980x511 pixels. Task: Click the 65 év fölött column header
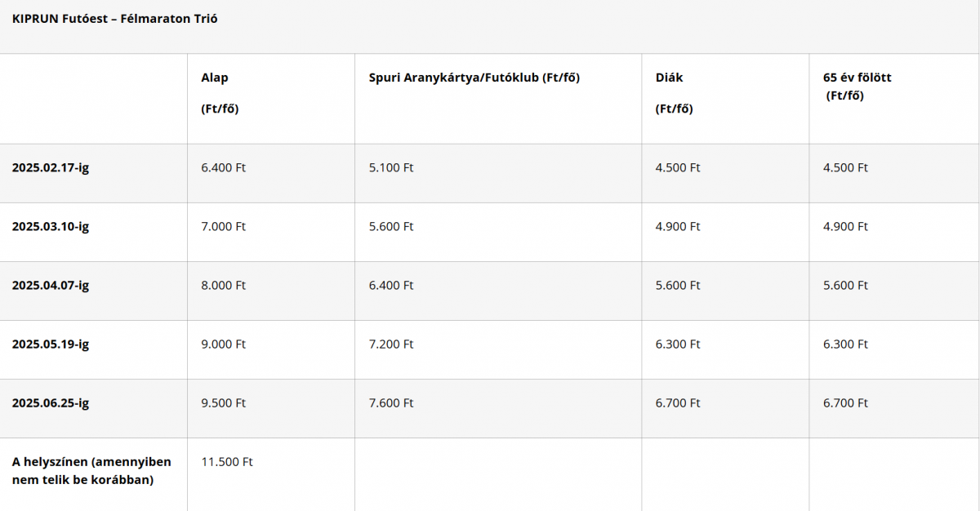[857, 86]
